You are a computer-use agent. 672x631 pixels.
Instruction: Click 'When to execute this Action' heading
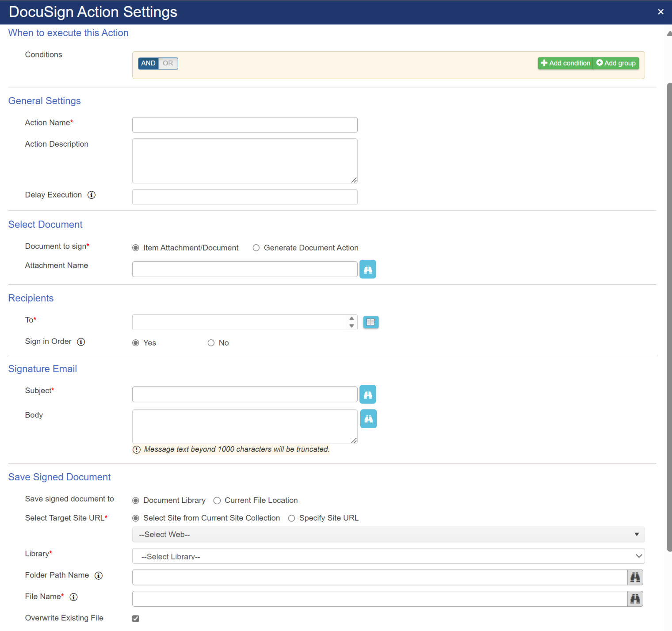tap(69, 33)
